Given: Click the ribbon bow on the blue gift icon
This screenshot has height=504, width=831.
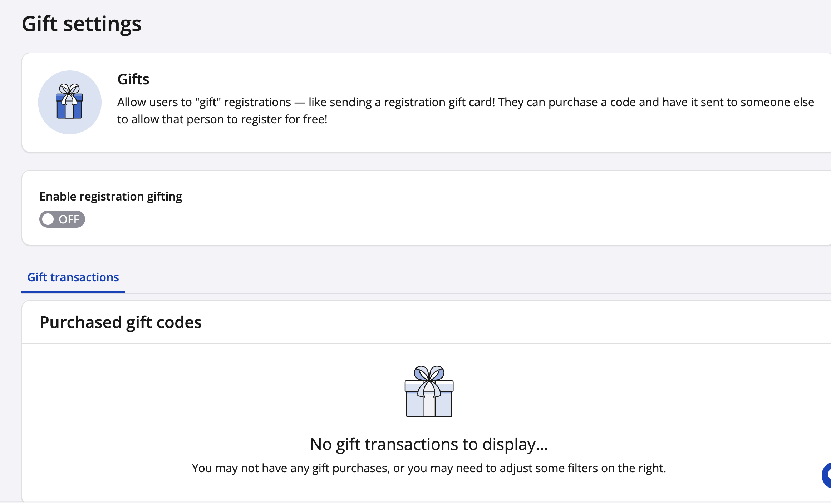Looking at the screenshot, I should coord(69,89).
